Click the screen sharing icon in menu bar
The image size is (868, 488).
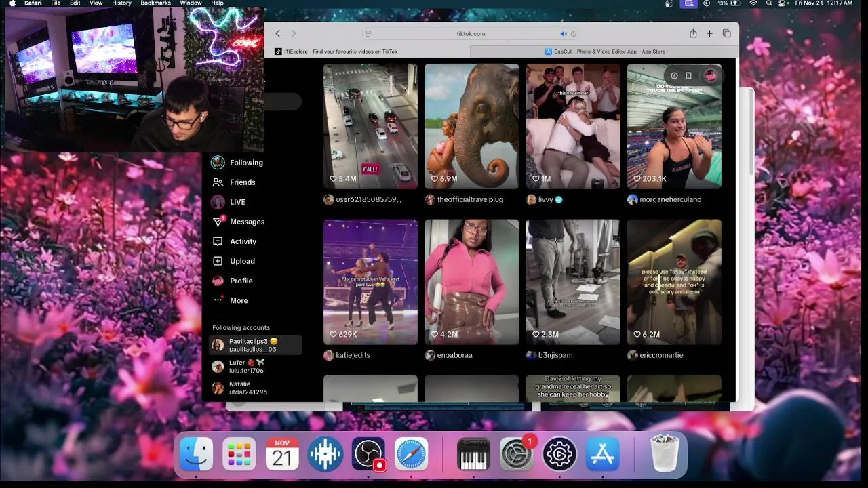click(x=690, y=3)
